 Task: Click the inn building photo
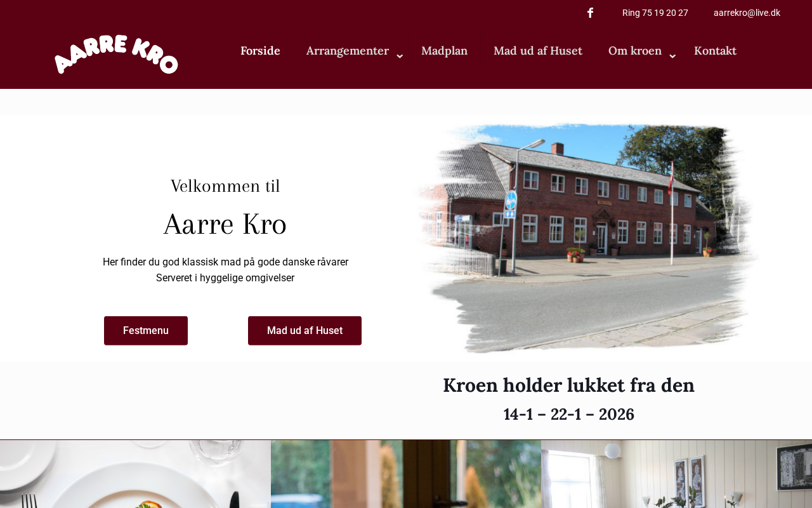(587, 237)
